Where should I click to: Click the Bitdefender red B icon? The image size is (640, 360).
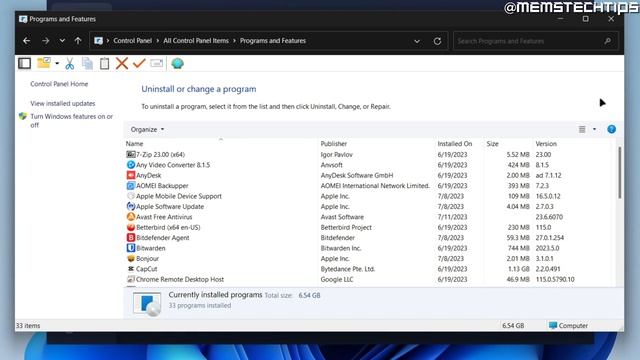[131, 238]
